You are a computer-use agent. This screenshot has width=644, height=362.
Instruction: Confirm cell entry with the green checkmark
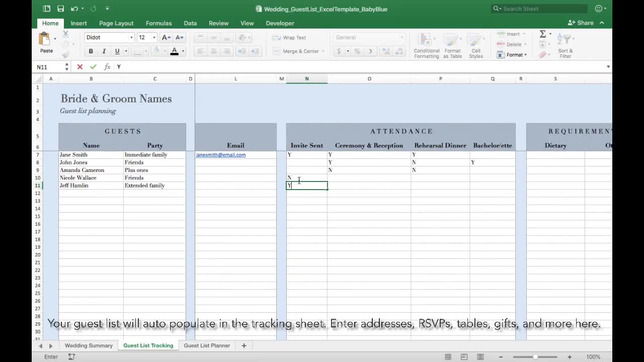pos(93,66)
